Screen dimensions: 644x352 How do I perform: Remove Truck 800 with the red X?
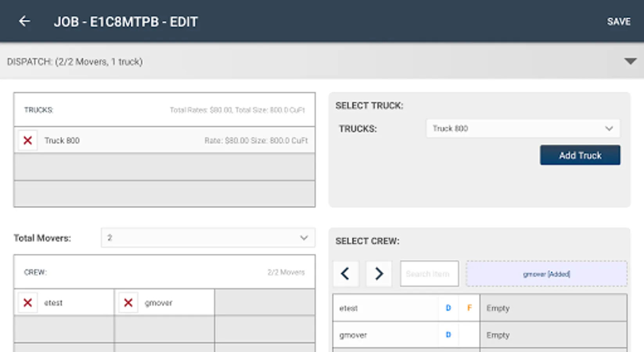(28, 140)
